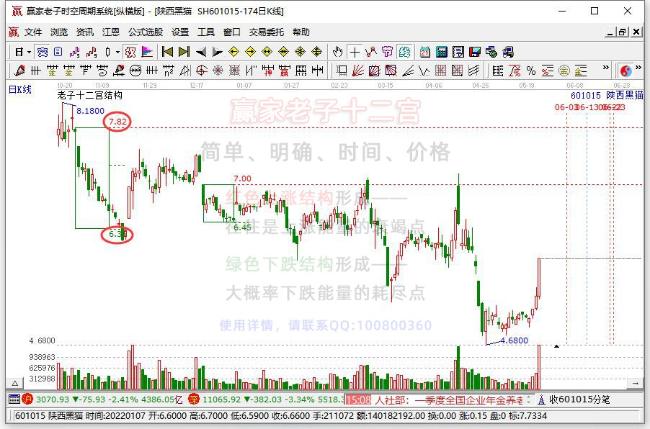Click the yellow diamond right-arrow icon
Screen dimensions: 650x429
[x=250, y=52]
